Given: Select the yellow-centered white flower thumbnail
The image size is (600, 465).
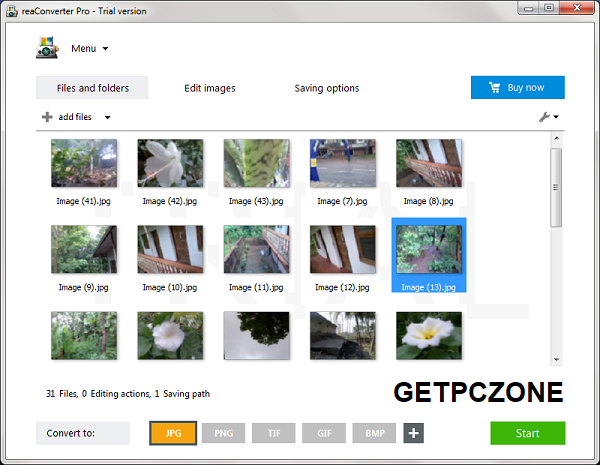Looking at the screenshot, I should point(429,336).
